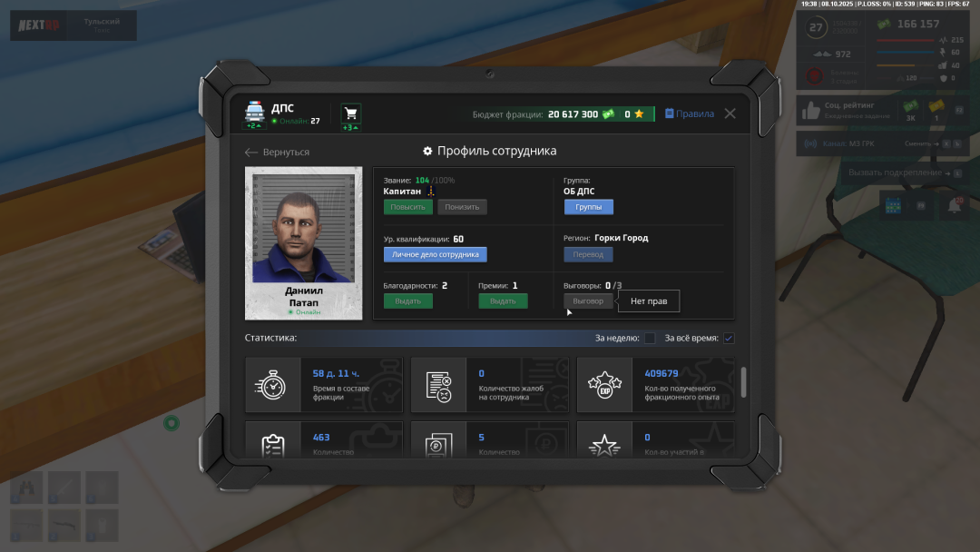Open the 'Группы' groups button
The width and height of the screenshot is (980, 552).
point(588,207)
